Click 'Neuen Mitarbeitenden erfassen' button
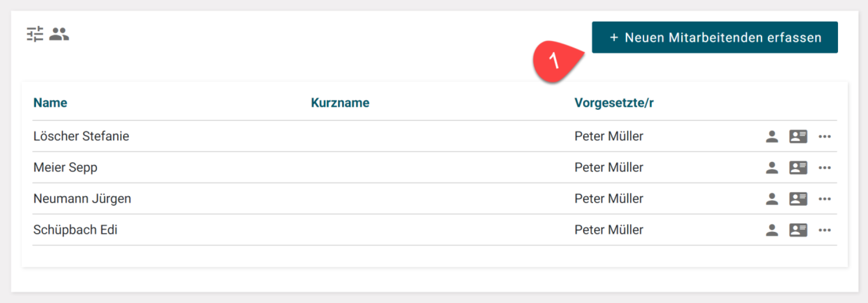Screen dimensions: 868x303 715,37
